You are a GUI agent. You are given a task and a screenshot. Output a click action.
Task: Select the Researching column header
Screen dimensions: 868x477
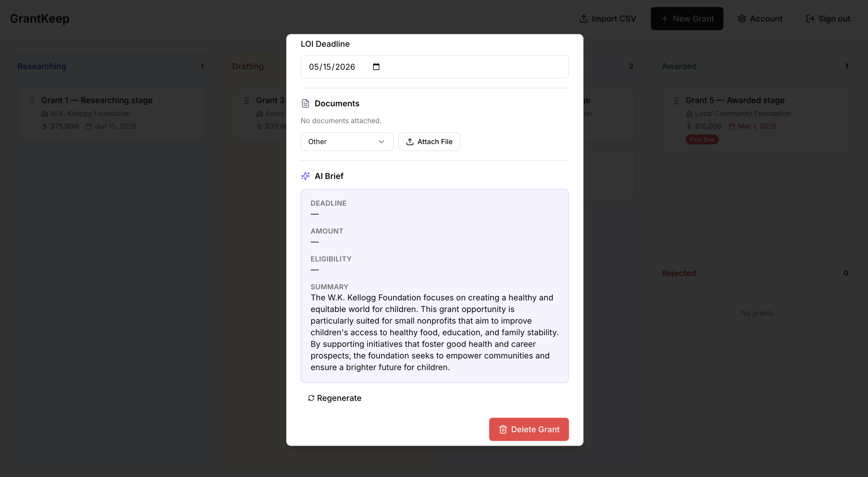point(42,66)
